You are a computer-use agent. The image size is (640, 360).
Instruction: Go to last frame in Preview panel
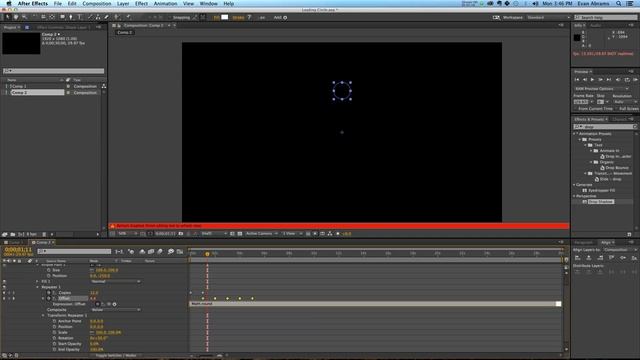[609, 80]
